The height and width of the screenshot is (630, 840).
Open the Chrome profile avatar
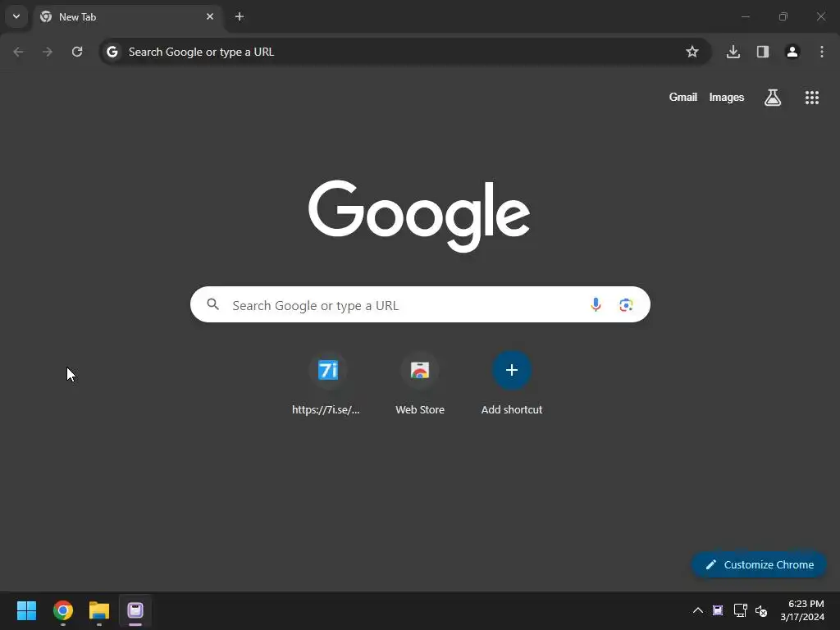[792, 52]
